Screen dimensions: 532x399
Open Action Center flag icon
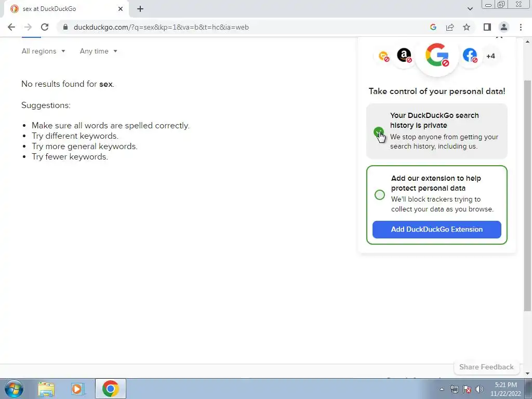[467, 389]
